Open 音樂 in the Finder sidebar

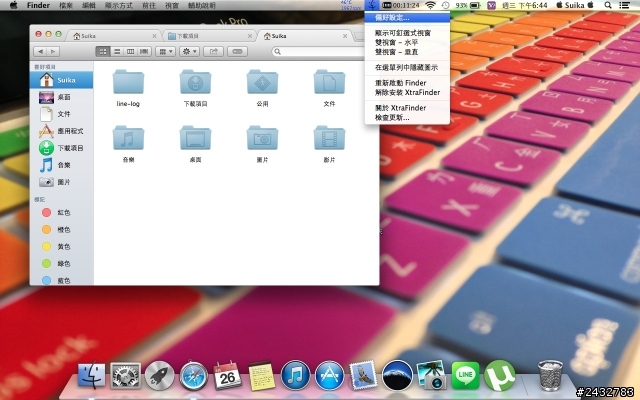pos(62,165)
